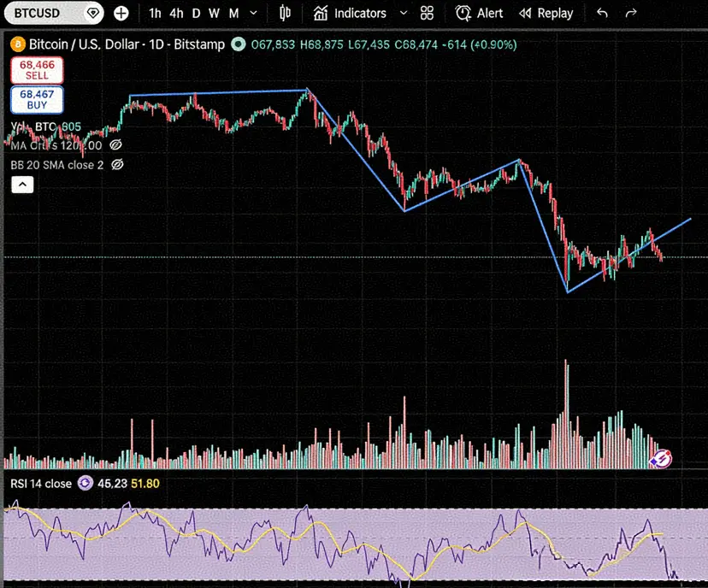Click the diamond icon in symbol box
Image resolution: width=708 pixels, height=588 pixels.
[93, 14]
